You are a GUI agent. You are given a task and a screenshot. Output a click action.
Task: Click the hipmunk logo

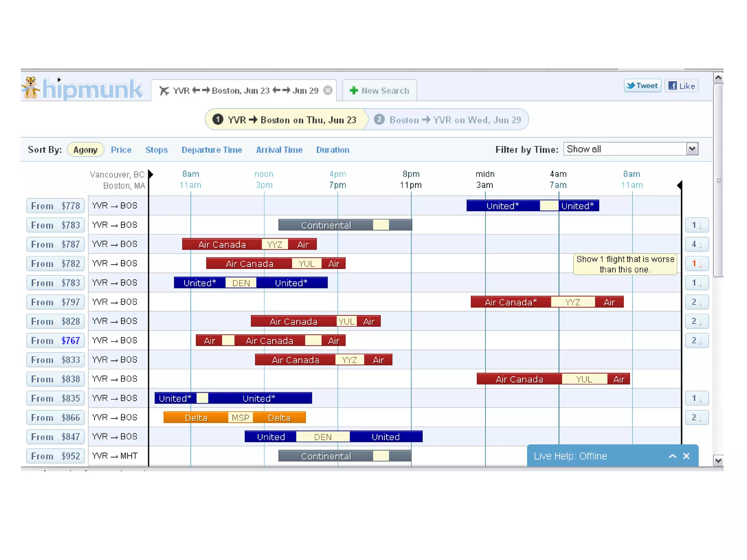click(82, 88)
